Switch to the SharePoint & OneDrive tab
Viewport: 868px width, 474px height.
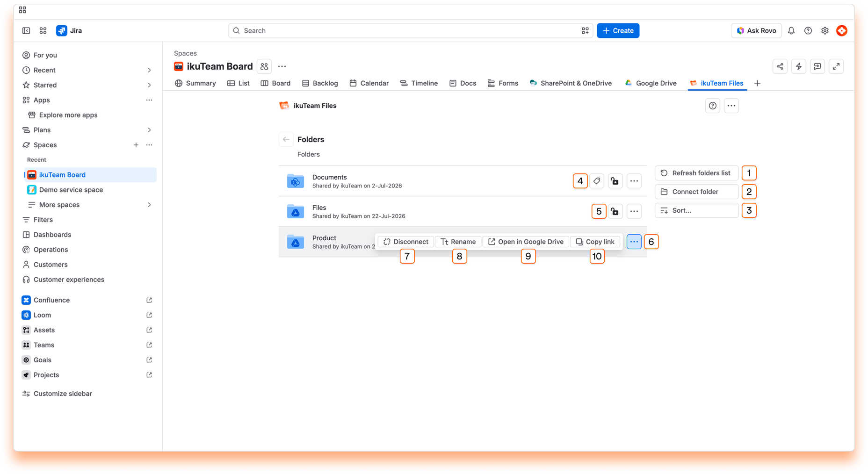[x=571, y=83]
